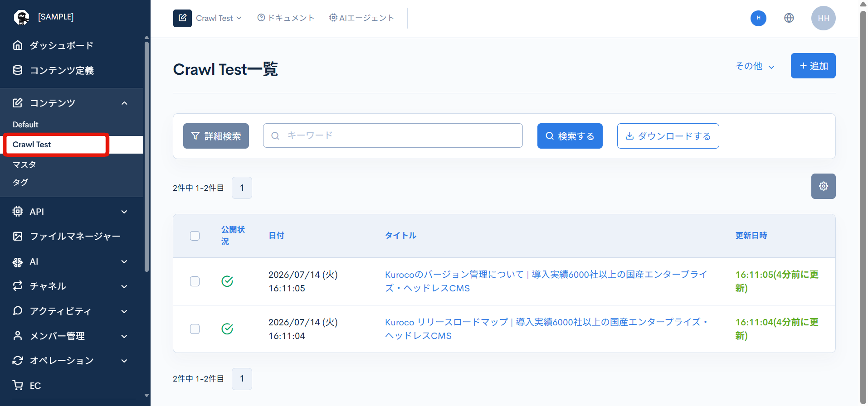Click date cell 2026/07/14 16:11:05
Viewport: 868px width, 406px height.
[x=303, y=281]
